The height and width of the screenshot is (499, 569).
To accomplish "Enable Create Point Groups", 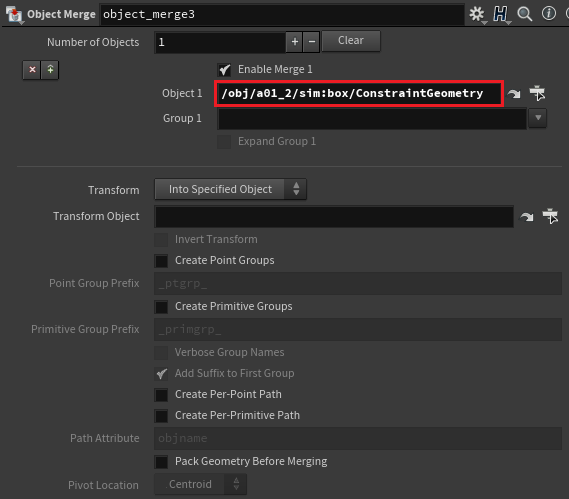I will (161, 261).
